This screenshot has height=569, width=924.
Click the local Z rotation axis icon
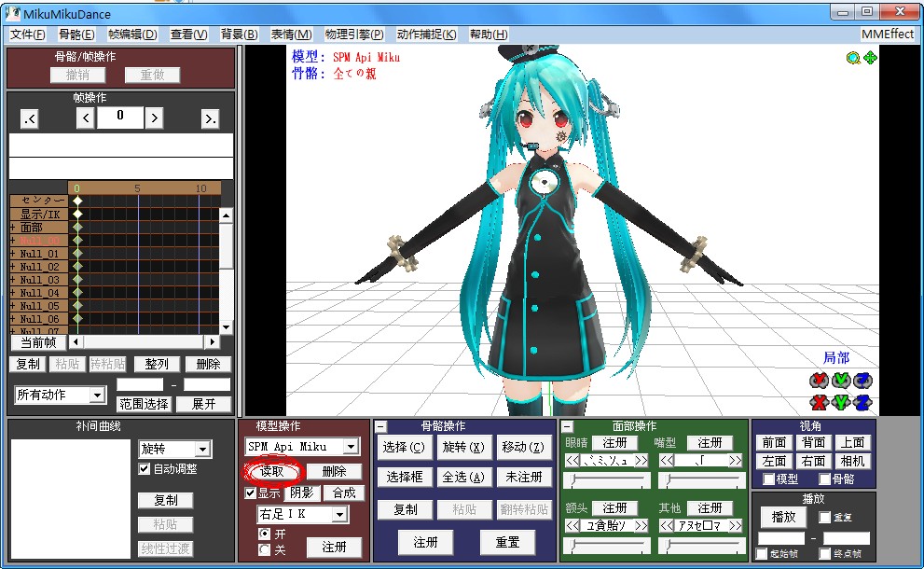pyautogui.click(x=862, y=381)
